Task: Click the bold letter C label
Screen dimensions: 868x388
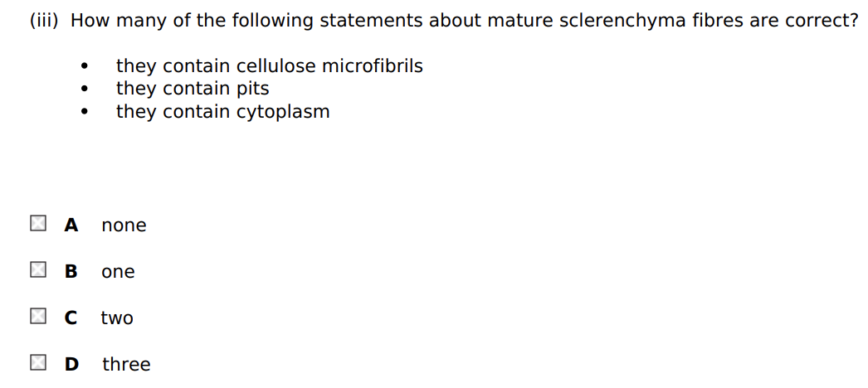Action: click(71, 318)
